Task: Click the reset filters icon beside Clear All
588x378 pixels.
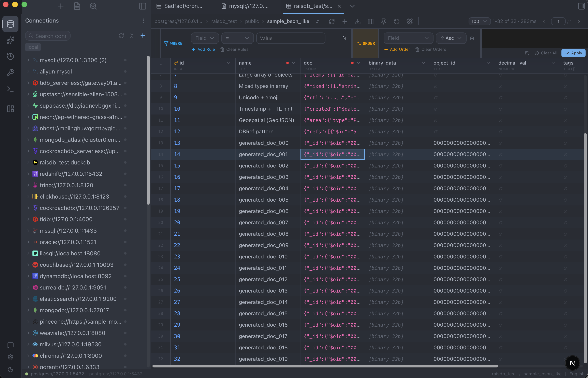Action: [x=527, y=53]
